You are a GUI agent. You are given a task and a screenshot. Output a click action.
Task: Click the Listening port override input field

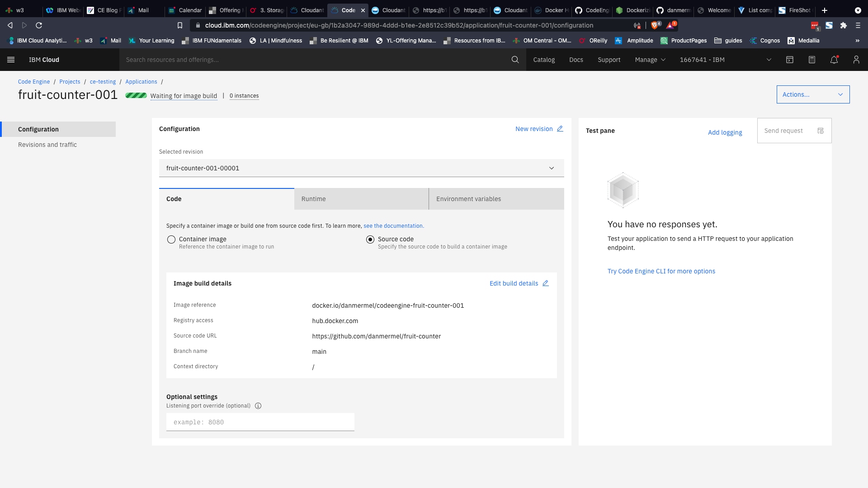(260, 422)
